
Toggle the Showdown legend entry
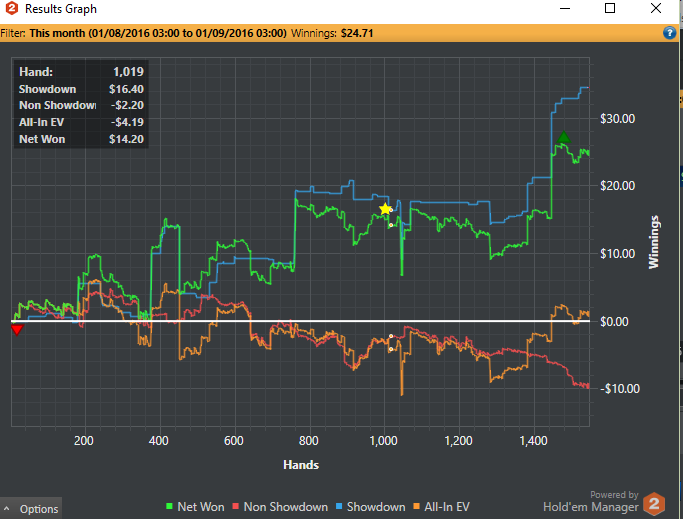click(x=371, y=507)
